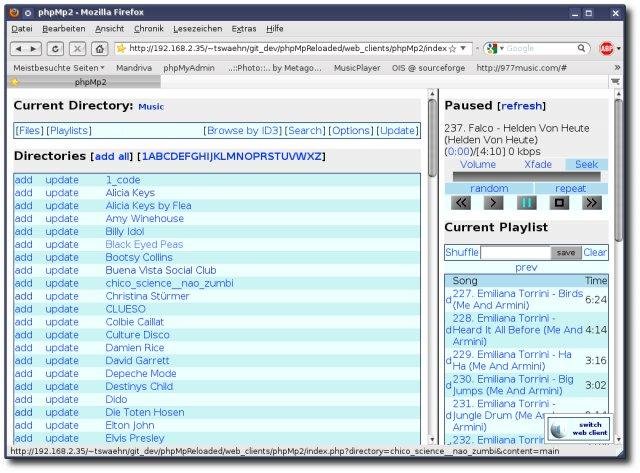
Task: Open the [Playlists] link
Action: coord(69,131)
